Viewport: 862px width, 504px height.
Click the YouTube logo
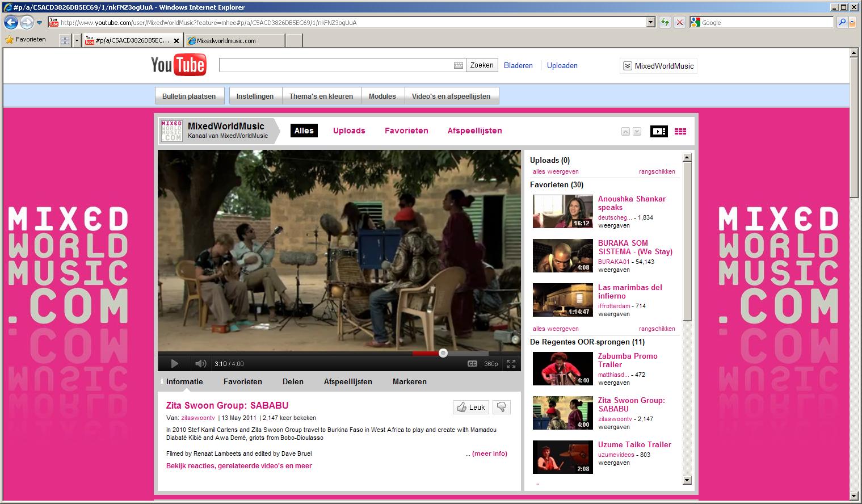(x=178, y=65)
